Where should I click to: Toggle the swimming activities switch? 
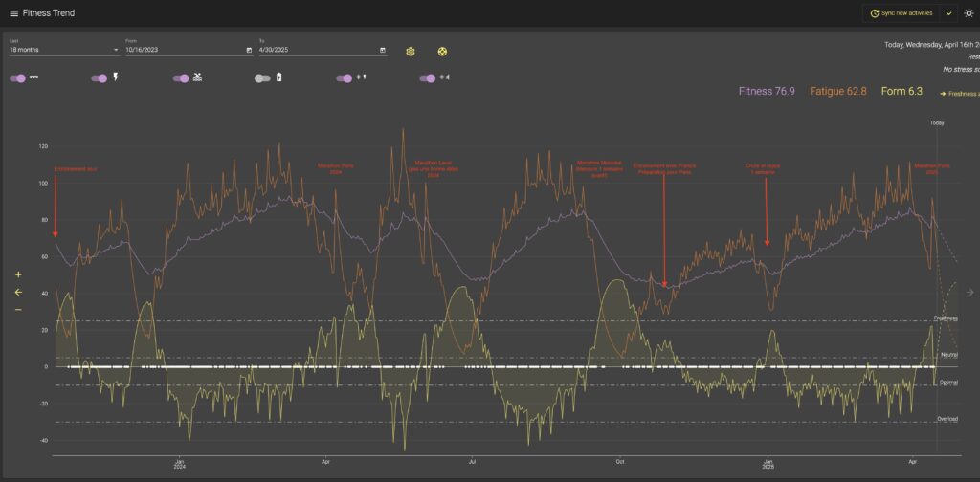click(x=181, y=78)
